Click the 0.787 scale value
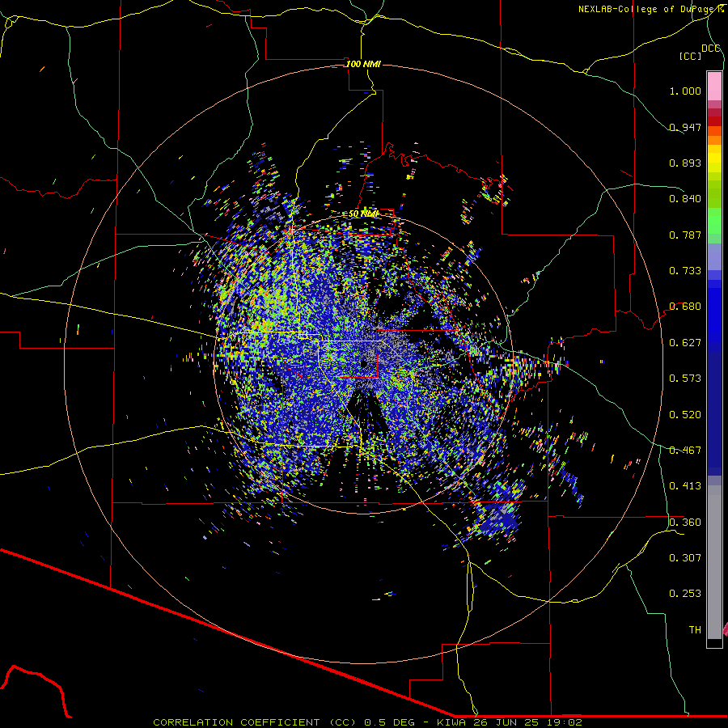The image size is (728, 728). point(685,235)
